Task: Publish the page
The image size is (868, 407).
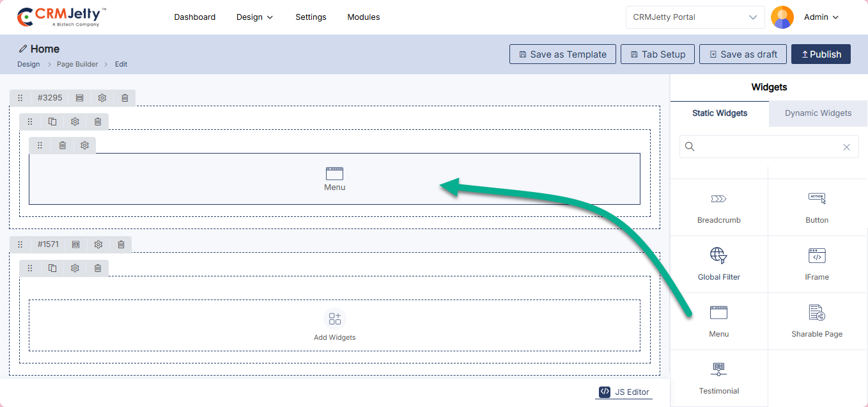Action: [x=821, y=54]
